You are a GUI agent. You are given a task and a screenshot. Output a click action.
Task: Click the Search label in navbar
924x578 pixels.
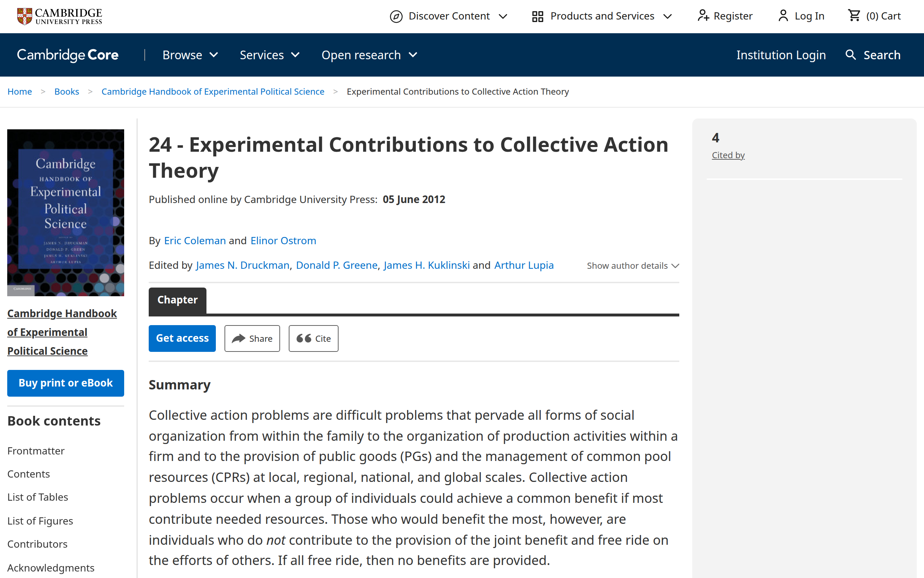[882, 55]
